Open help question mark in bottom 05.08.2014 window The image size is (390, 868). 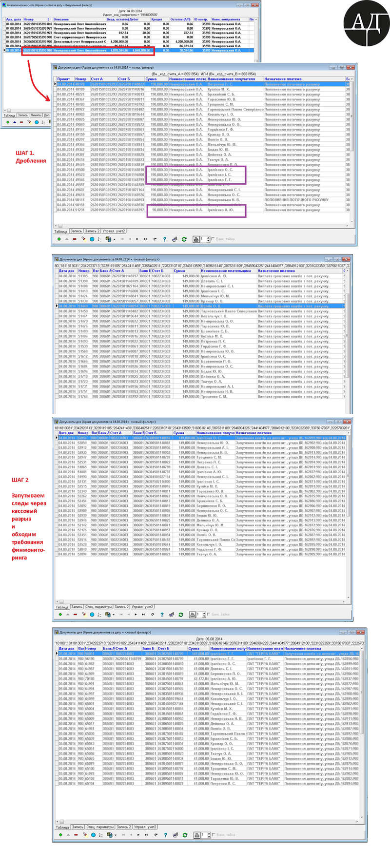click(x=166, y=835)
